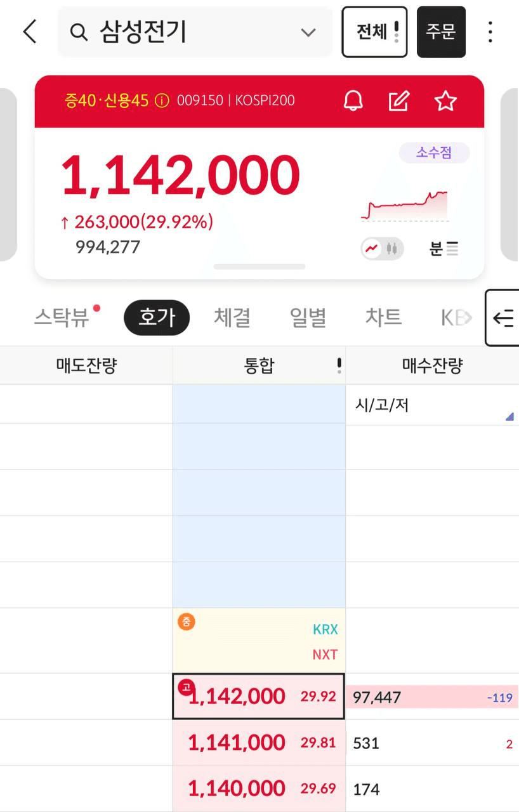Open the list menu icon beside 분

(x=452, y=249)
